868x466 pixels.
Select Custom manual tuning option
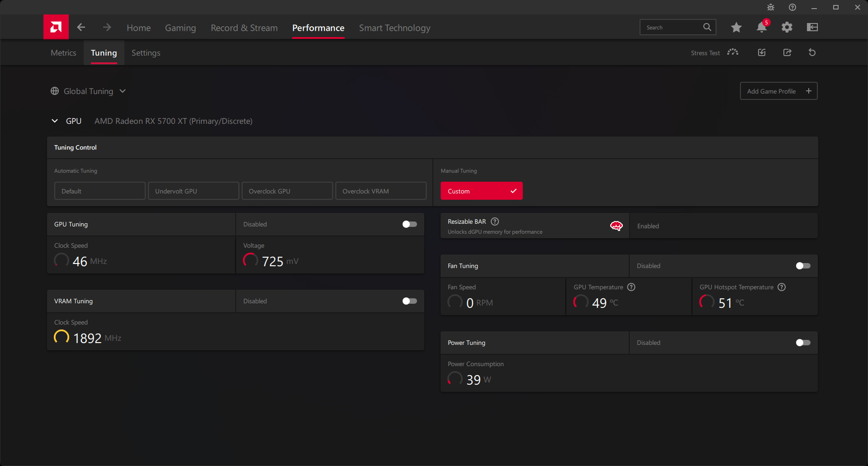coord(482,191)
